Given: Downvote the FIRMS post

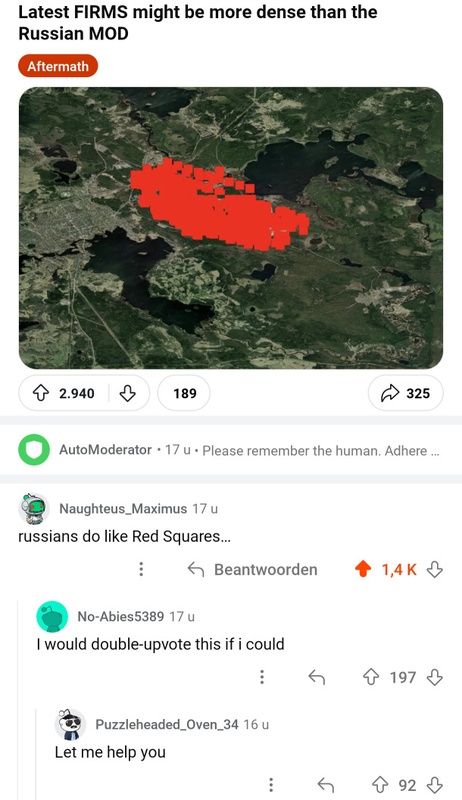Looking at the screenshot, I should 127,393.
